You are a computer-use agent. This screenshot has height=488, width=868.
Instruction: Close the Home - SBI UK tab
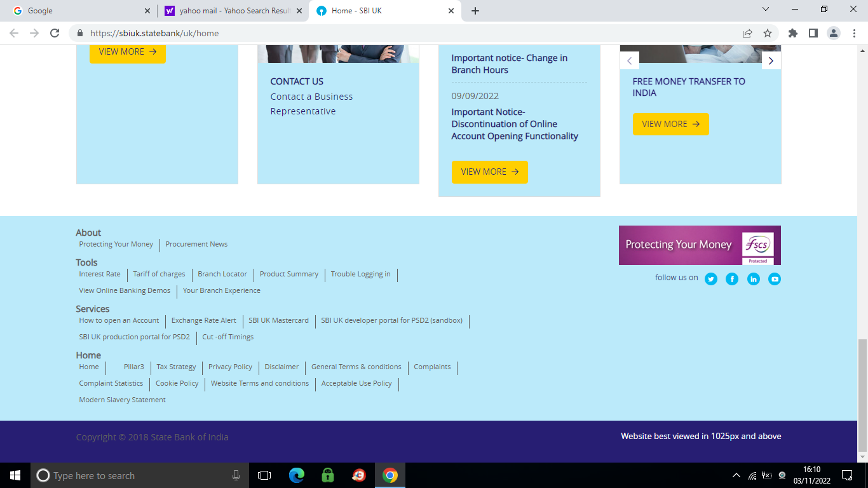pyautogui.click(x=451, y=11)
